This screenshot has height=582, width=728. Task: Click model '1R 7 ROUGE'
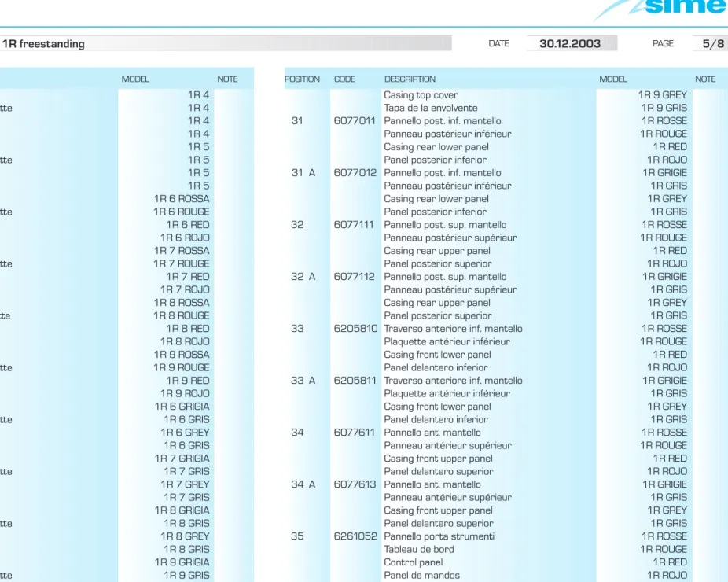pos(182,263)
